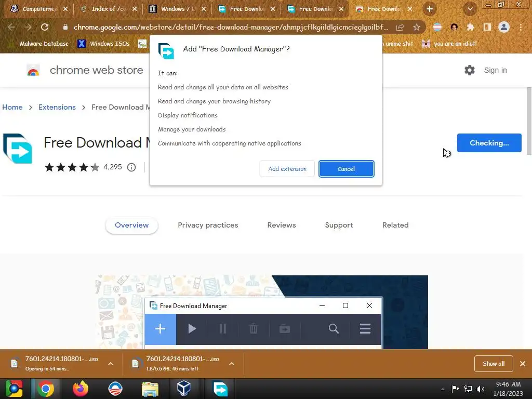Open Chrome Web Store settings gear
This screenshot has height=399, width=532.
[x=469, y=70]
